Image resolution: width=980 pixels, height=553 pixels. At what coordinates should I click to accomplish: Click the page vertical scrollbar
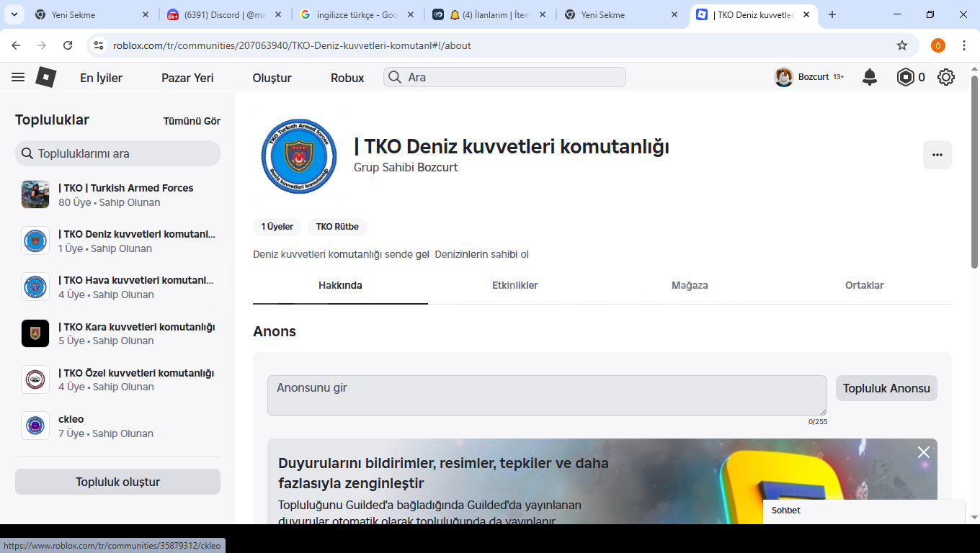point(974,173)
